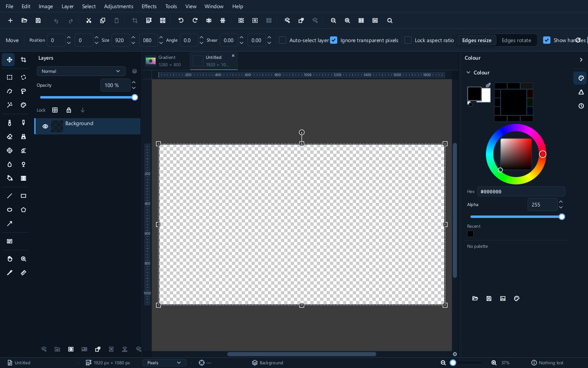588x368 pixels.
Task: Click the flip horizontal icon
Action: (209, 20)
